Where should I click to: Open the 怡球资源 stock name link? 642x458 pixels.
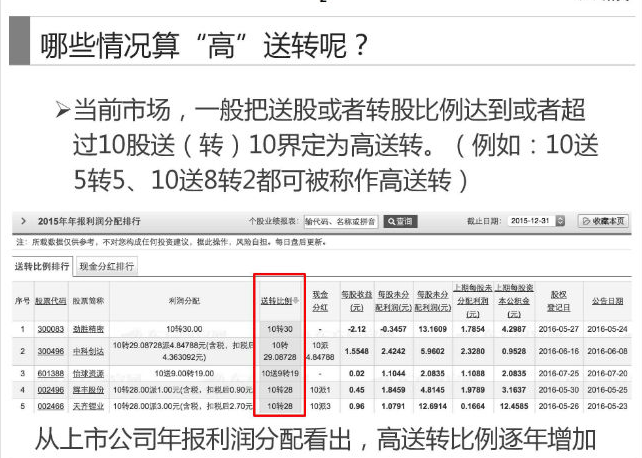coord(88,373)
